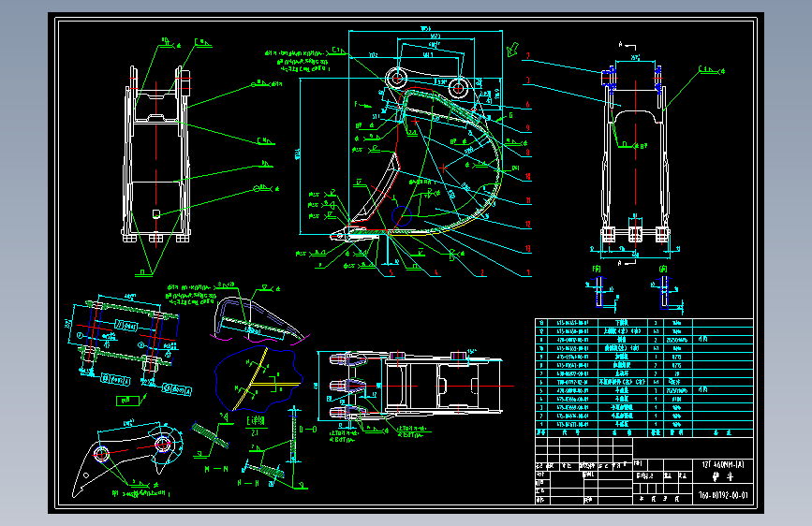Click the title text 12T 460MM-[A]
This screenshot has height=526, width=812.
[x=723, y=464]
